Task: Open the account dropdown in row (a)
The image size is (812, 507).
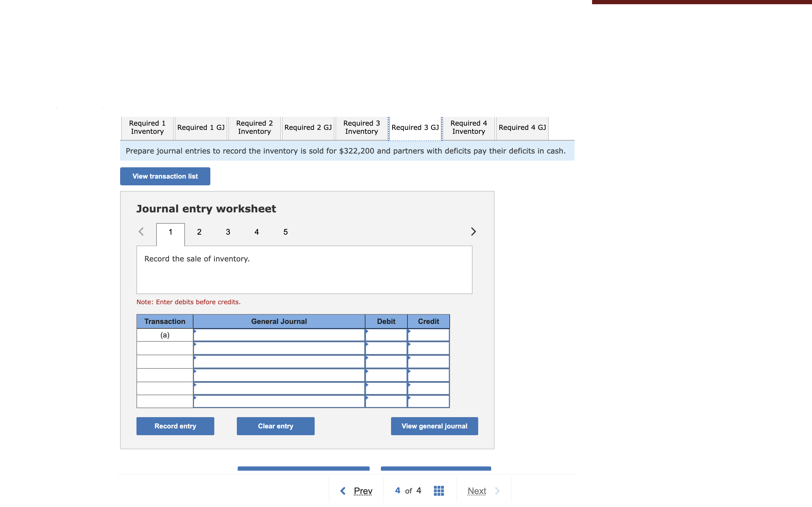Action: click(279, 335)
